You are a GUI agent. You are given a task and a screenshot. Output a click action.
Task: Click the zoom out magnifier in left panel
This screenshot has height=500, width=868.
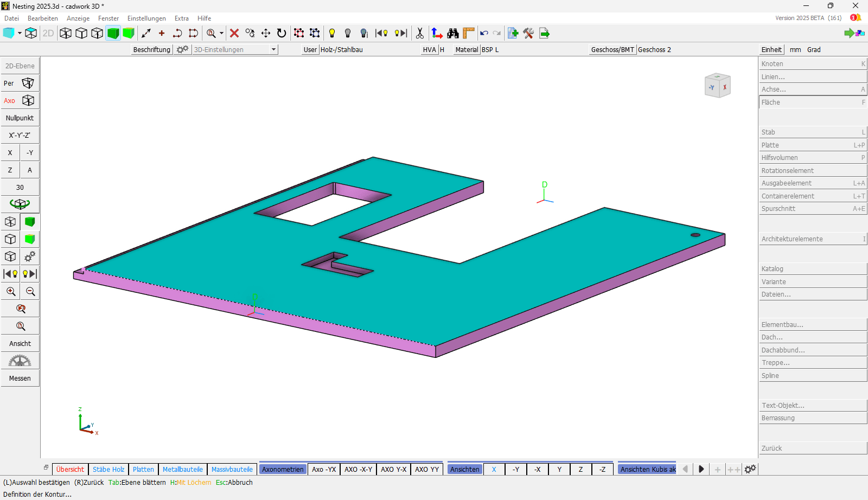coord(30,291)
